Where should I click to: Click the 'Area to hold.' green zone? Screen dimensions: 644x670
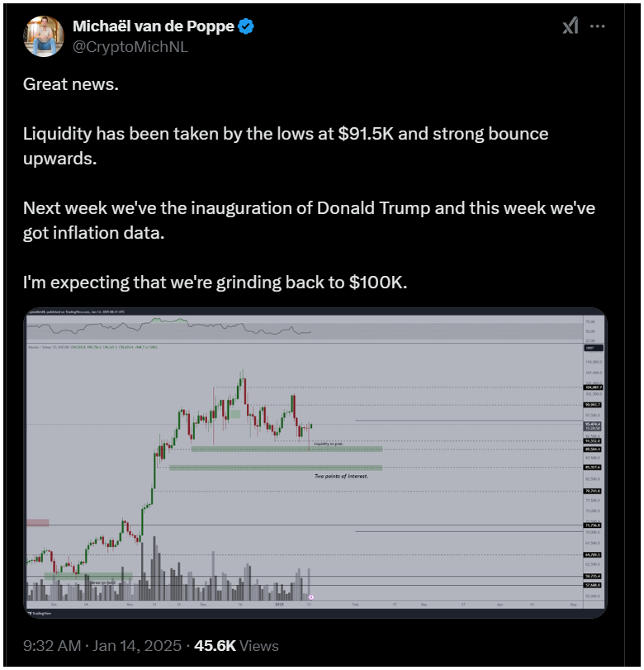pos(88,577)
